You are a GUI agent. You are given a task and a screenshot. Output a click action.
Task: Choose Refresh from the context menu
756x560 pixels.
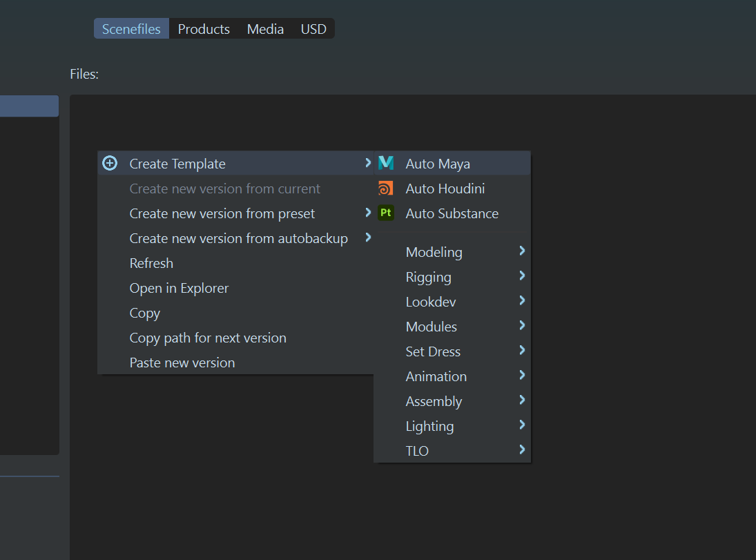tap(151, 263)
